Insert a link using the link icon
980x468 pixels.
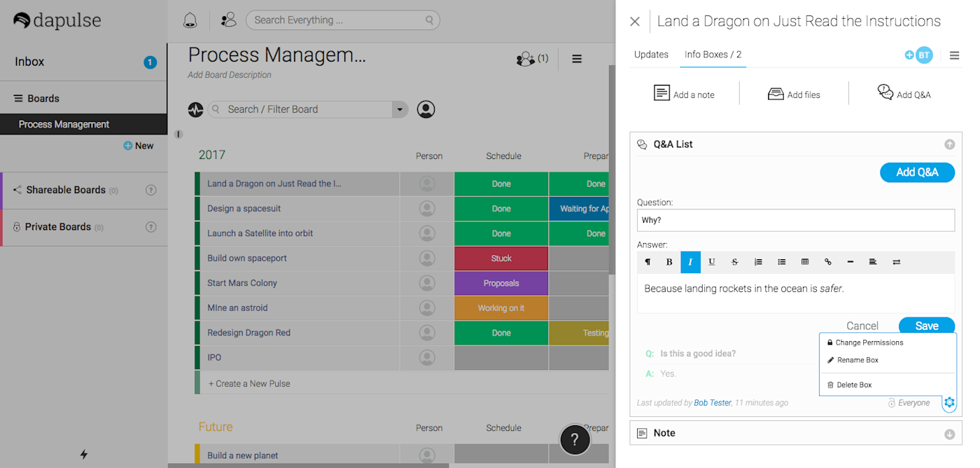click(x=828, y=262)
